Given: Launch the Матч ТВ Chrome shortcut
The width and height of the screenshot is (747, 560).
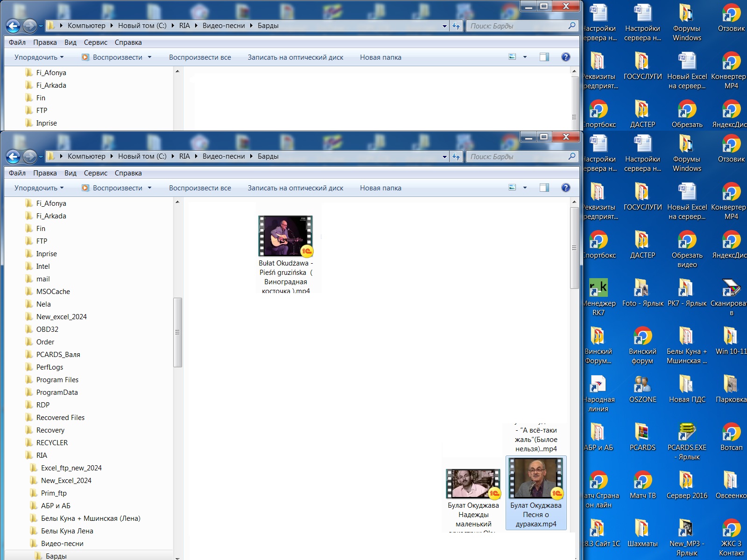Looking at the screenshot, I should tap(642, 481).
